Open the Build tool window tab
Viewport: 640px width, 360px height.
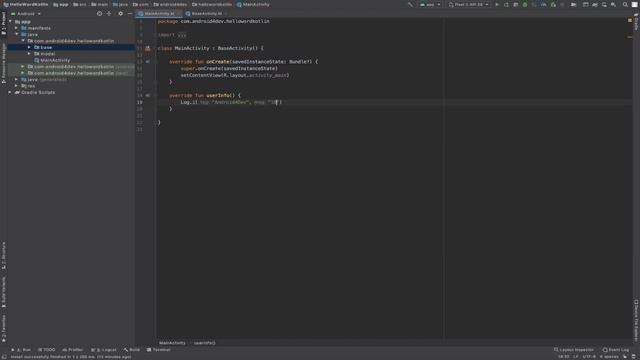pyautogui.click(x=131, y=350)
